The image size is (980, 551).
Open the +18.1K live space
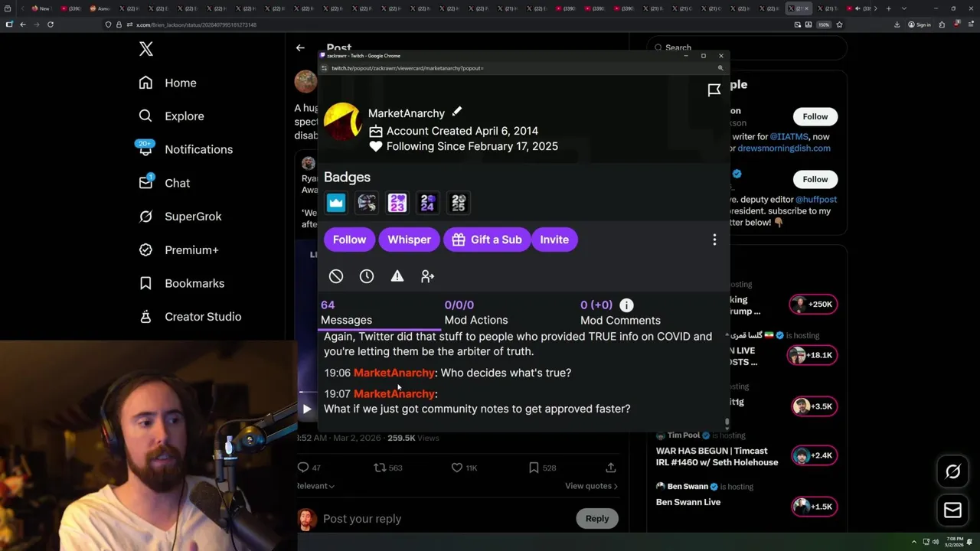[813, 355]
